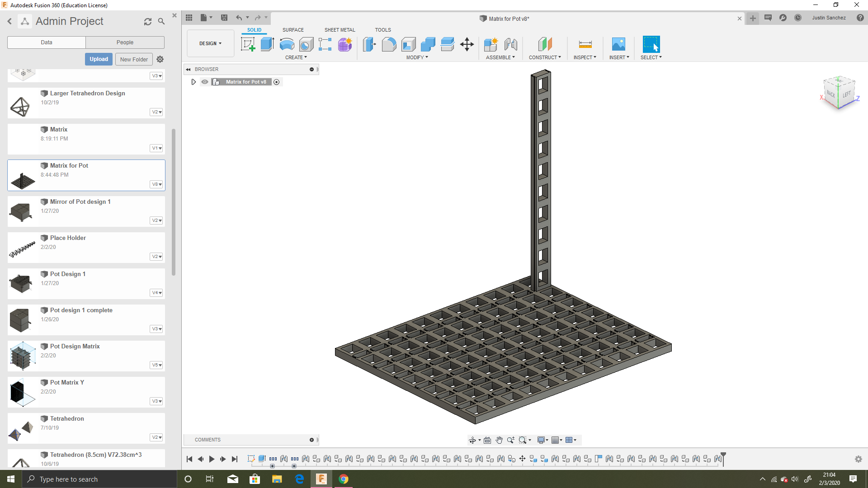Viewport: 868px width, 488px height.
Task: Open the Design workspace dropdown
Action: click(211, 43)
